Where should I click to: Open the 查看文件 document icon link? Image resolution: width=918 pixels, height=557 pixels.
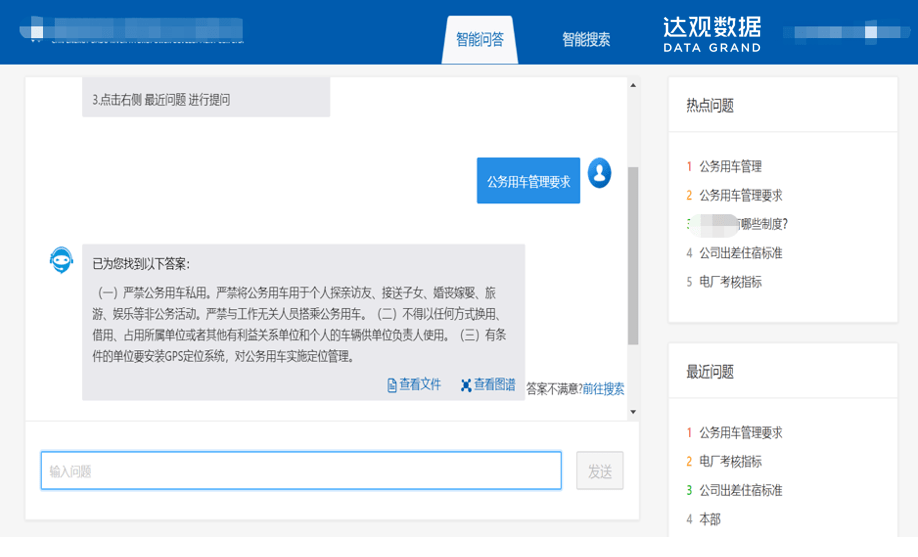(414, 385)
